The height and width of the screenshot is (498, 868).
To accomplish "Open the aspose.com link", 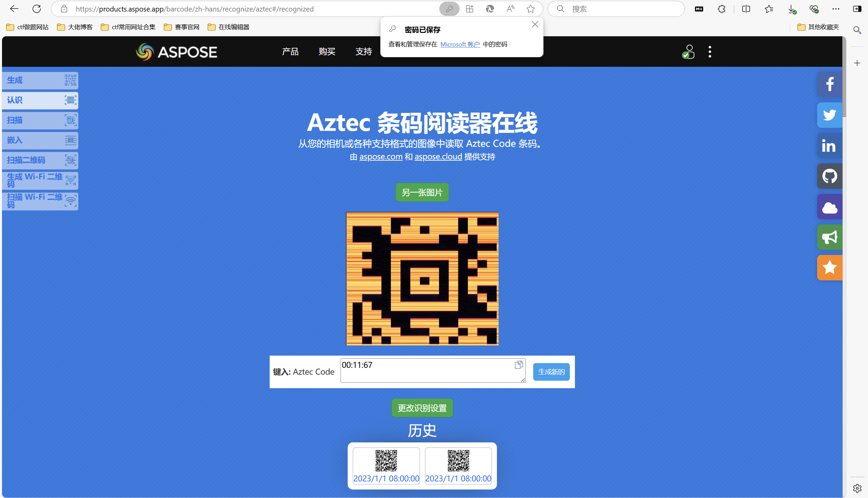I will (x=381, y=157).
